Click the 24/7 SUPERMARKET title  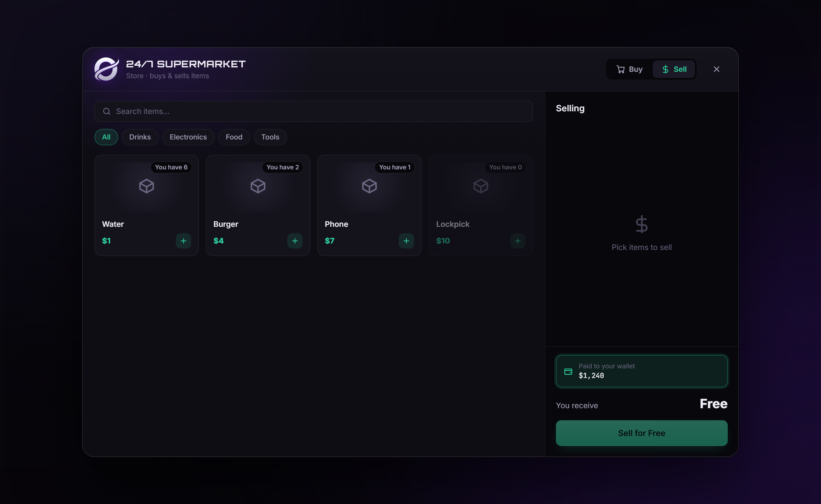click(185, 64)
